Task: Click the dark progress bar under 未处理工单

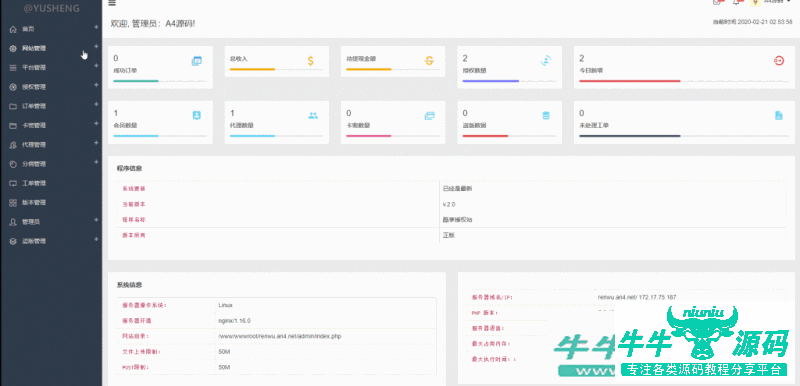Action: (630, 136)
